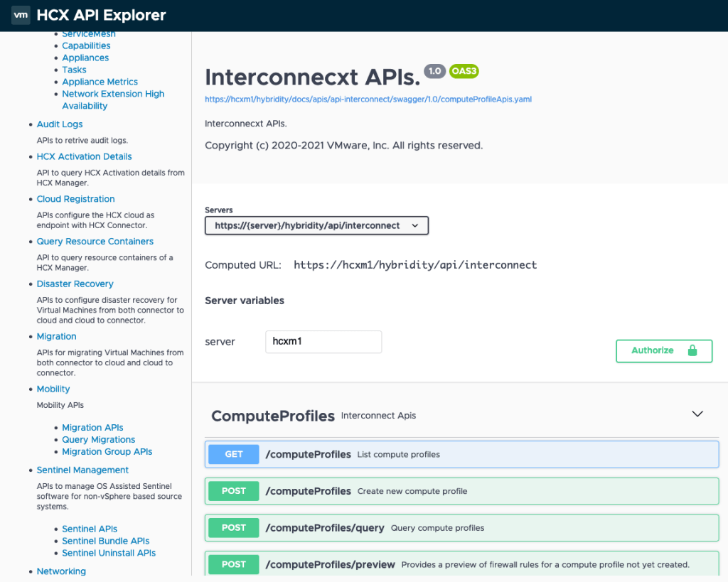This screenshot has width=728, height=582.
Task: Click the Authorize button with lock icon
Action: tap(663, 351)
